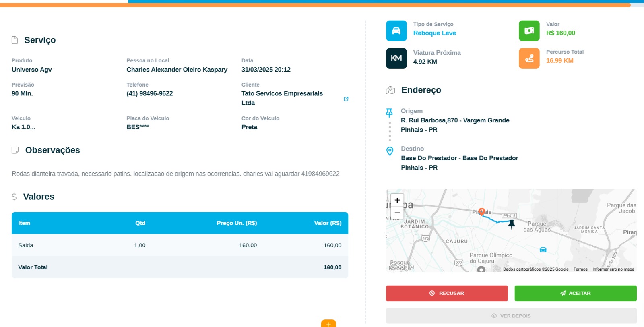Click the Google logo on the map
This screenshot has width=644, height=327.
[x=402, y=267]
